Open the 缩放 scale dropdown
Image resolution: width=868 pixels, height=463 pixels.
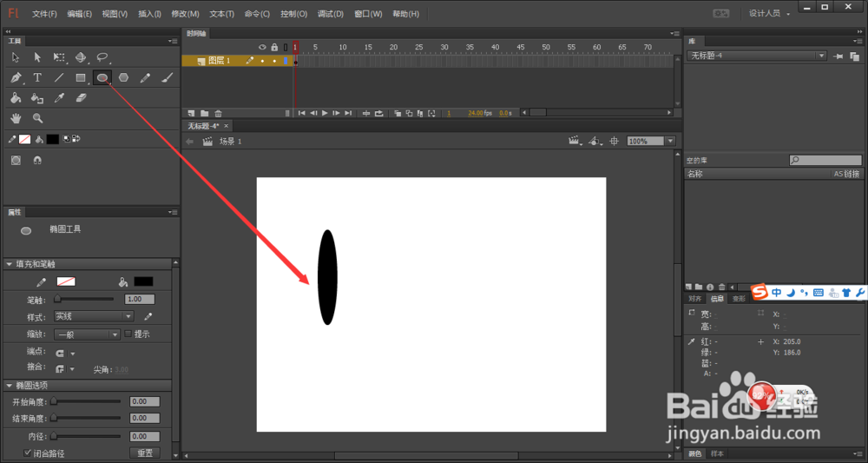tap(87, 334)
